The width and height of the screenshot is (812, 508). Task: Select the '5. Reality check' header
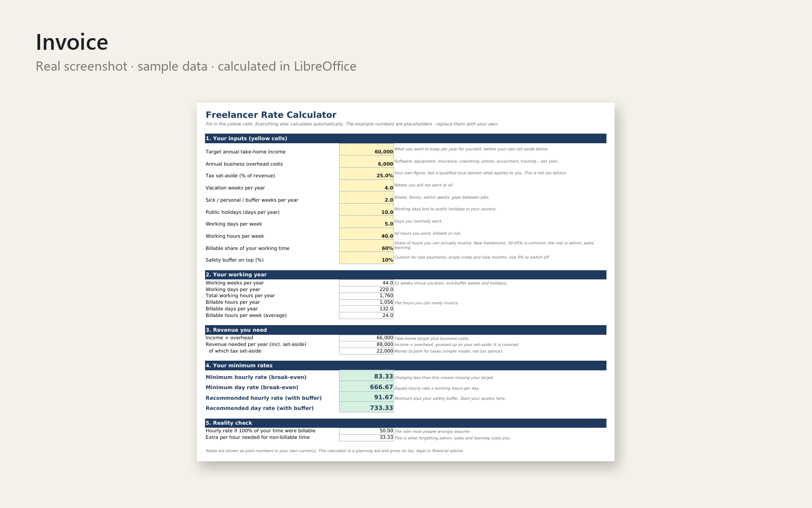pos(405,423)
